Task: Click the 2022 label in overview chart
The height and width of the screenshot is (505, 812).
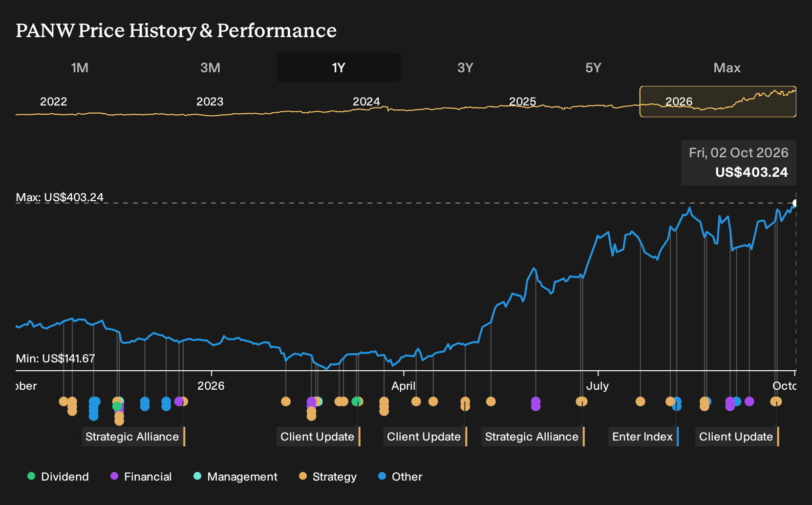Action: pyautogui.click(x=53, y=102)
